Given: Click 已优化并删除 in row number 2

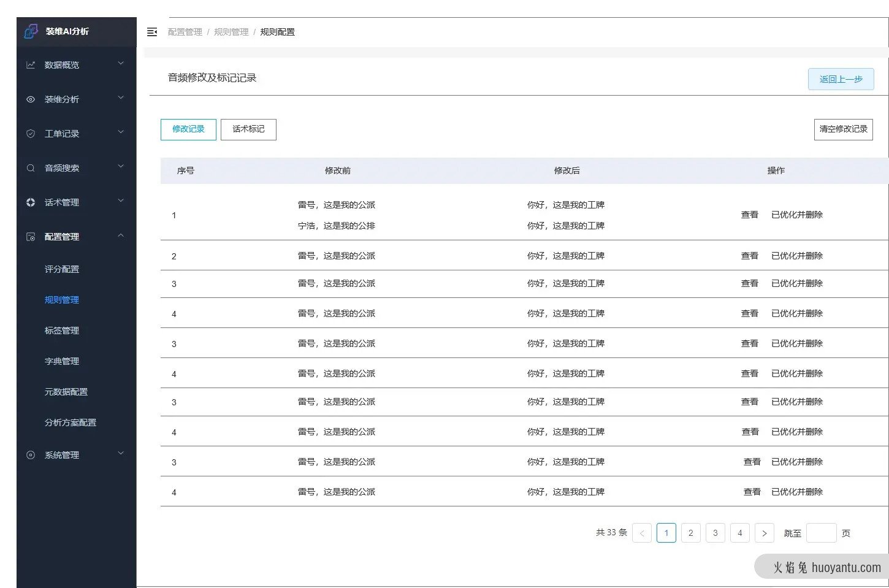Looking at the screenshot, I should [x=797, y=256].
